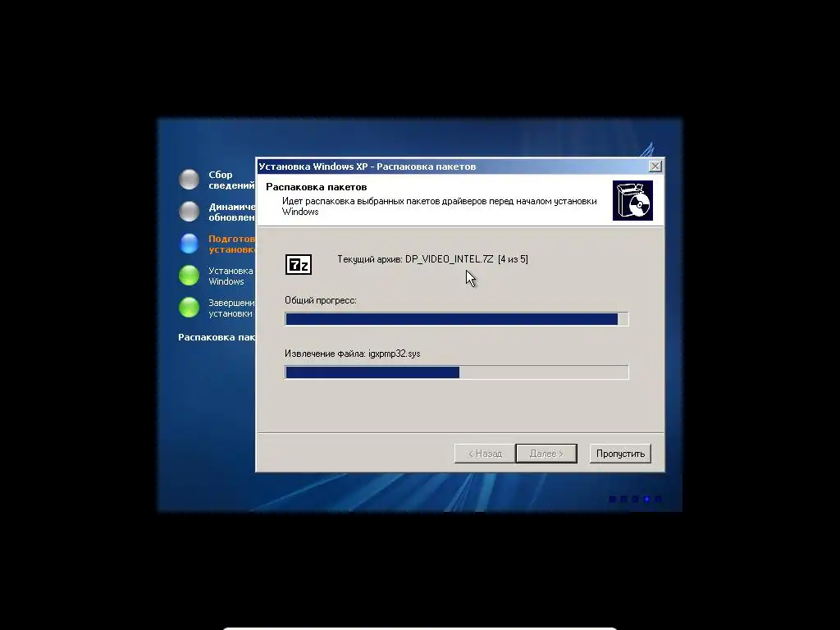
Task: Click the [4 из 5] archive counter
Action: click(513, 259)
